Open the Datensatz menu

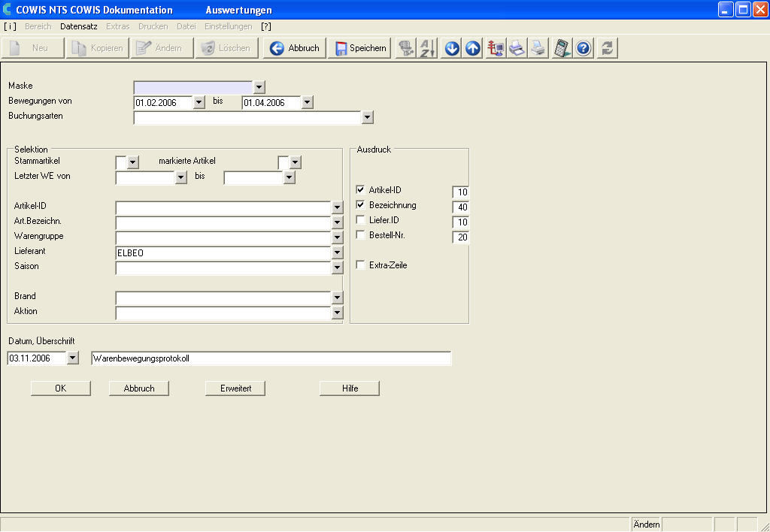(79, 26)
